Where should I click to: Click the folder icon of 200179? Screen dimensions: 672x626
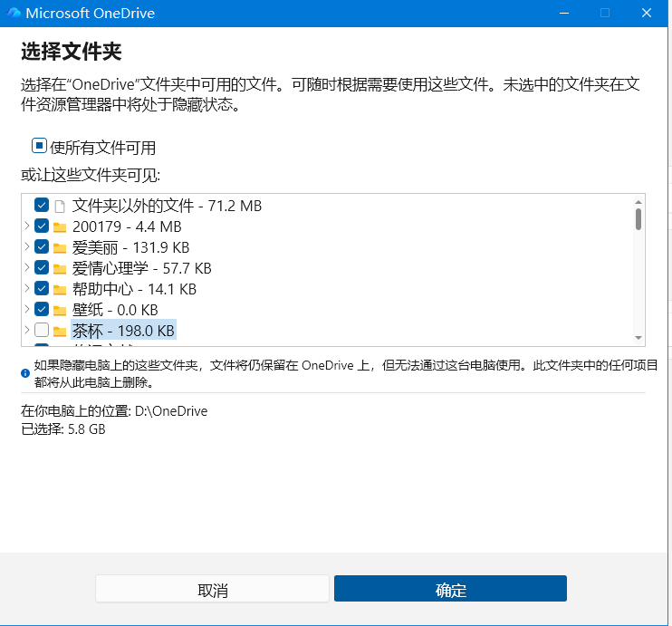coord(60,226)
